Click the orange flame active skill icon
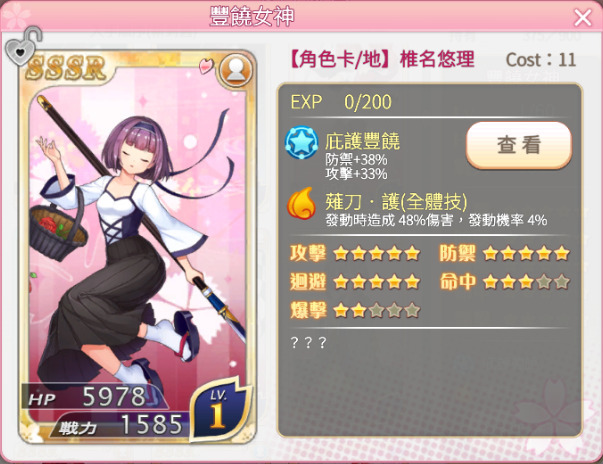 [301, 203]
